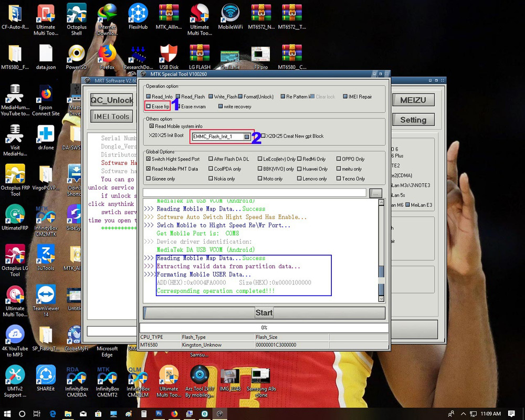The width and height of the screenshot is (525, 420).
Task: Open the Action Center notifications icon
Action: [x=511, y=414]
